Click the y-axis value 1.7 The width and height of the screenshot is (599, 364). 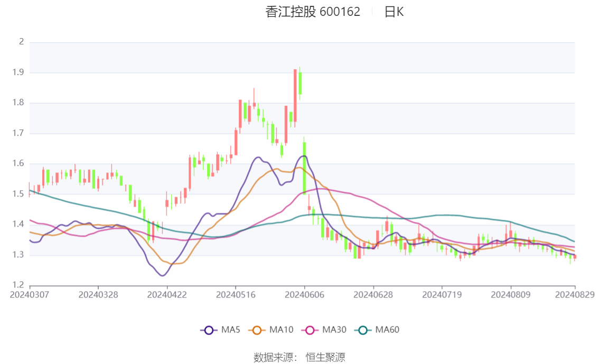tap(18, 133)
